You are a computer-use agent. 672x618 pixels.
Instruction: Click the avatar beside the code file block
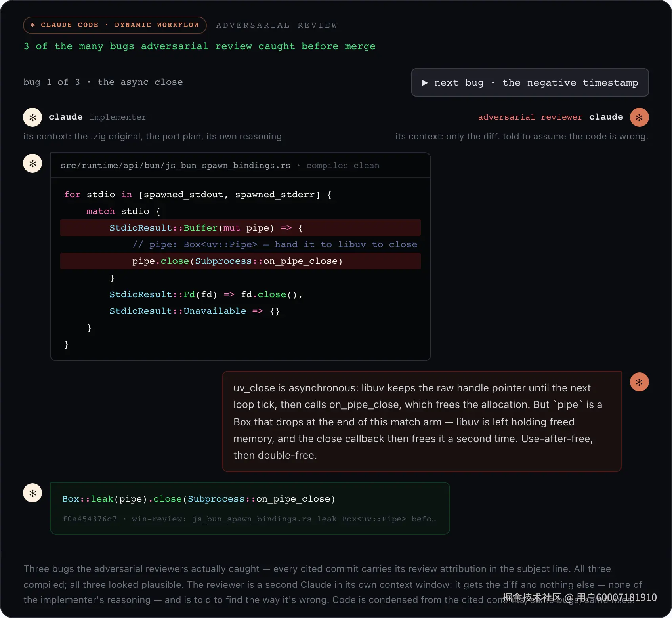(x=32, y=163)
